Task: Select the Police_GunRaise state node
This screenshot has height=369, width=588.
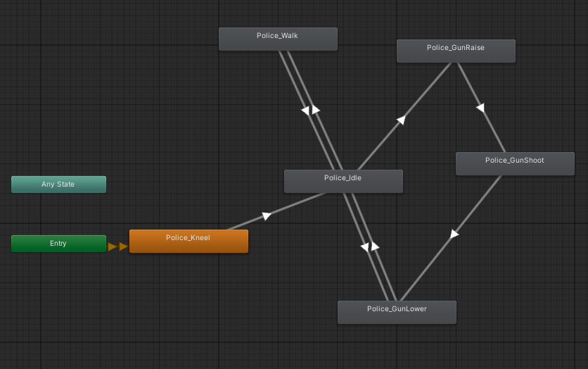Action: [x=456, y=51]
